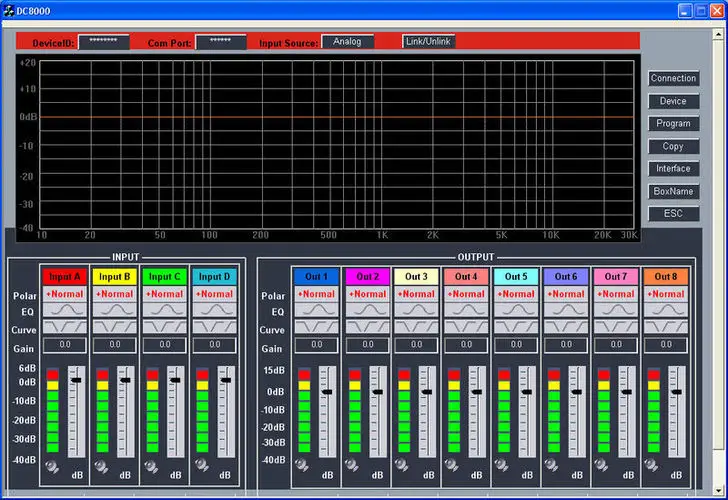Screen dimensions: 728x500
Task: Mute Input C using its speaker icon
Action: [x=152, y=466]
